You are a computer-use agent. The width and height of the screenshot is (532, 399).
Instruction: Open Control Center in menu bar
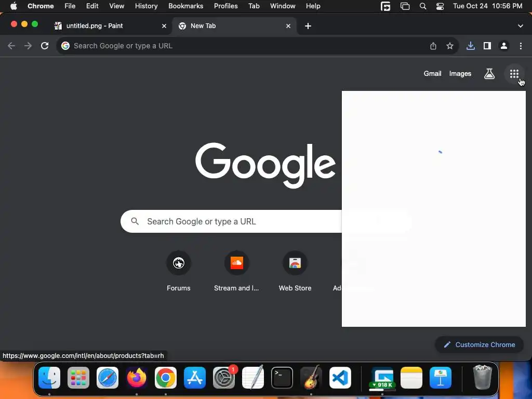[x=440, y=6]
